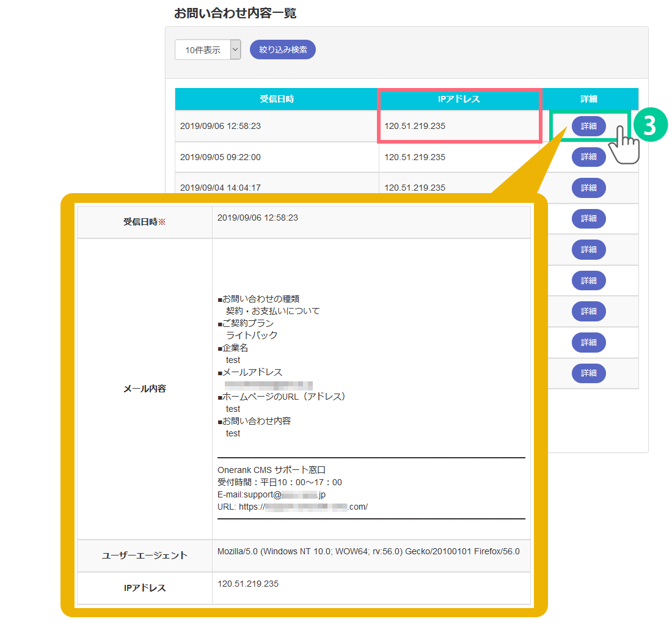Open the 10件表示 display count dropdown
The width and height of the screenshot is (672, 627).
208,50
